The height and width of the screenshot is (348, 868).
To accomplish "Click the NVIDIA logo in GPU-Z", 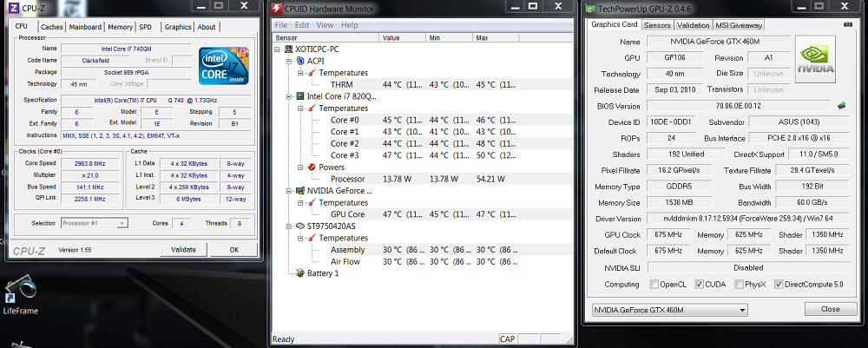I will (815, 59).
